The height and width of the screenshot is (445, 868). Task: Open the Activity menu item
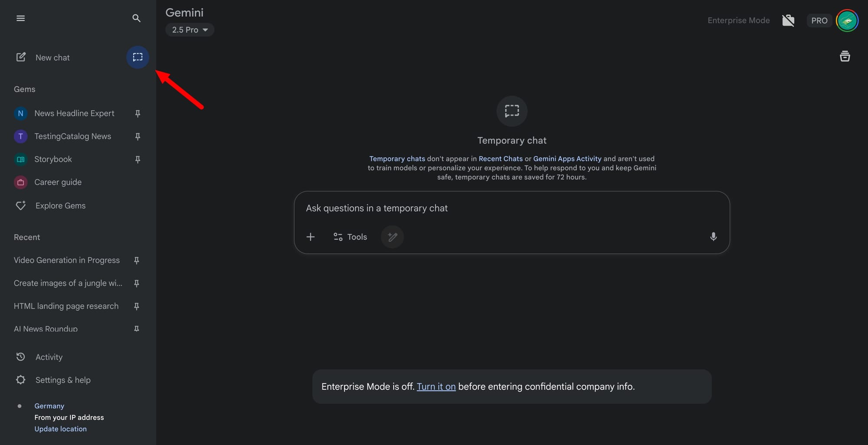click(x=49, y=357)
